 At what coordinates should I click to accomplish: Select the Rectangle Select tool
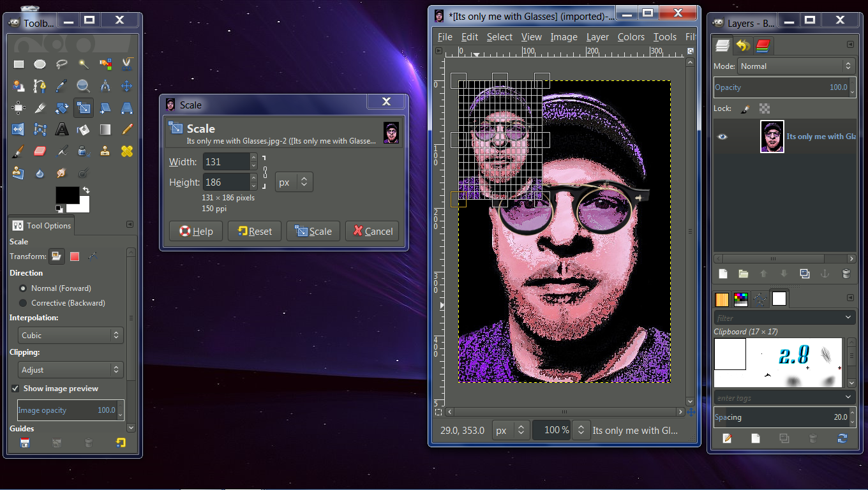click(19, 64)
